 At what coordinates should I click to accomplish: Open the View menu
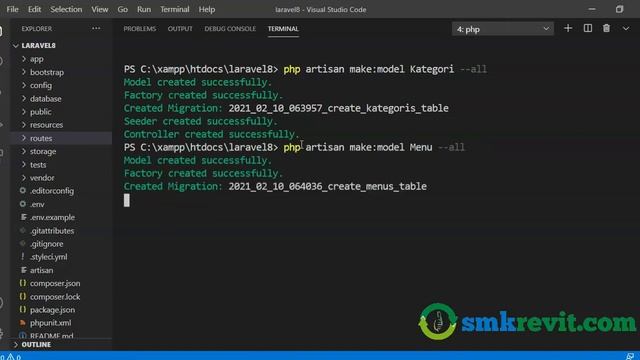(x=100, y=9)
